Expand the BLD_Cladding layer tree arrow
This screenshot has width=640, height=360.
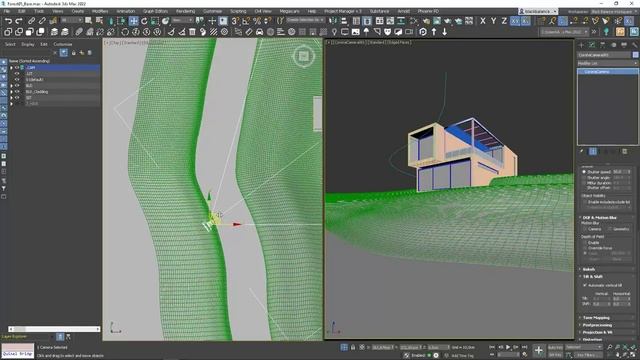11,92
